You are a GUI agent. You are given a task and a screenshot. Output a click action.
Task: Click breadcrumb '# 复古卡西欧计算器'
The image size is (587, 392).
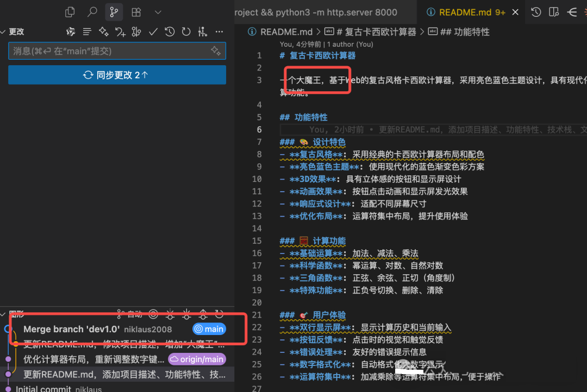pos(376,32)
